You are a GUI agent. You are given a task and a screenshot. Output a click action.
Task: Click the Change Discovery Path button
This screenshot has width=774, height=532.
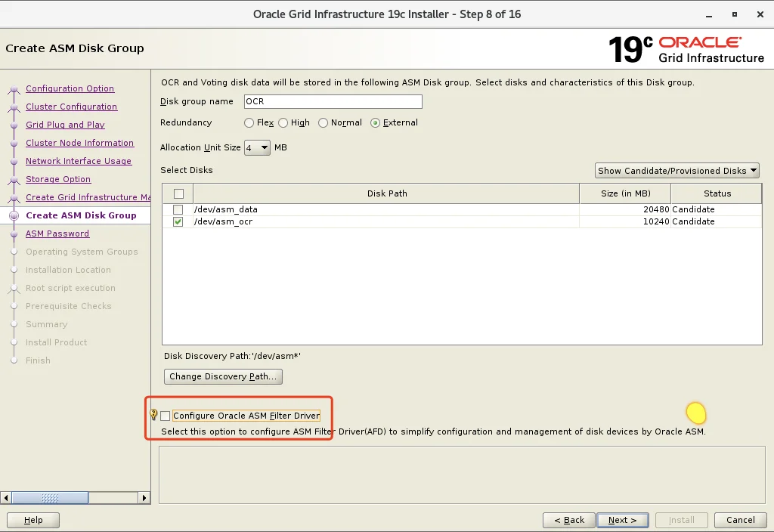pos(223,376)
